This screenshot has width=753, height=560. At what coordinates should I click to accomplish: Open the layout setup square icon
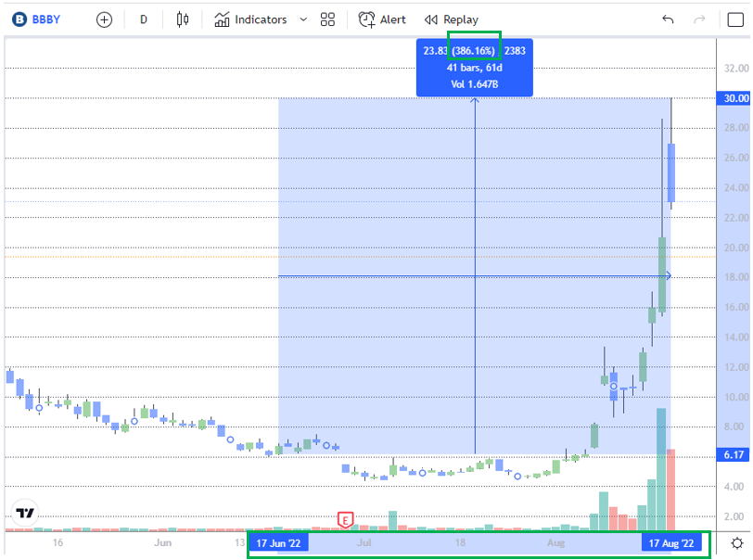click(x=735, y=19)
